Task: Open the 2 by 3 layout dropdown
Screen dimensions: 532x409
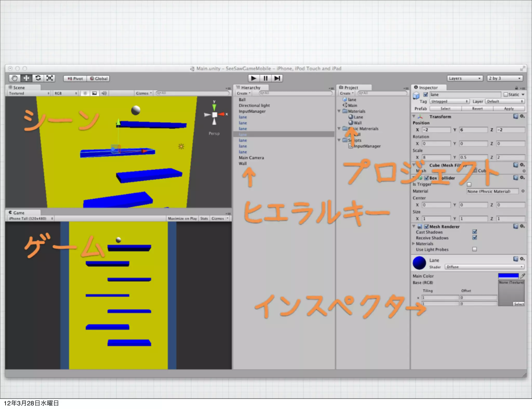Action: (504, 78)
